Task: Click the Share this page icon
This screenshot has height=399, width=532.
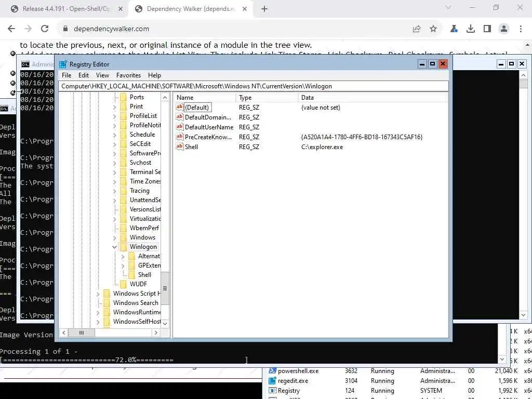Action: (417, 29)
